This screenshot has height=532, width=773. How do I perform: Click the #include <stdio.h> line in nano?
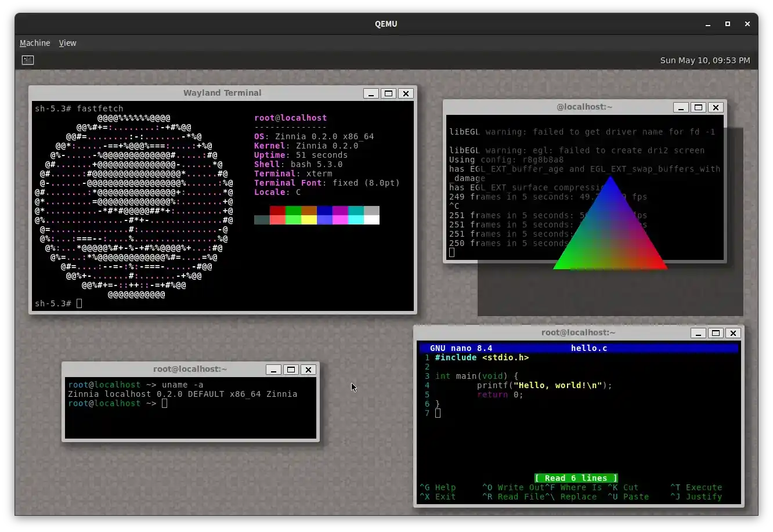[482, 357]
